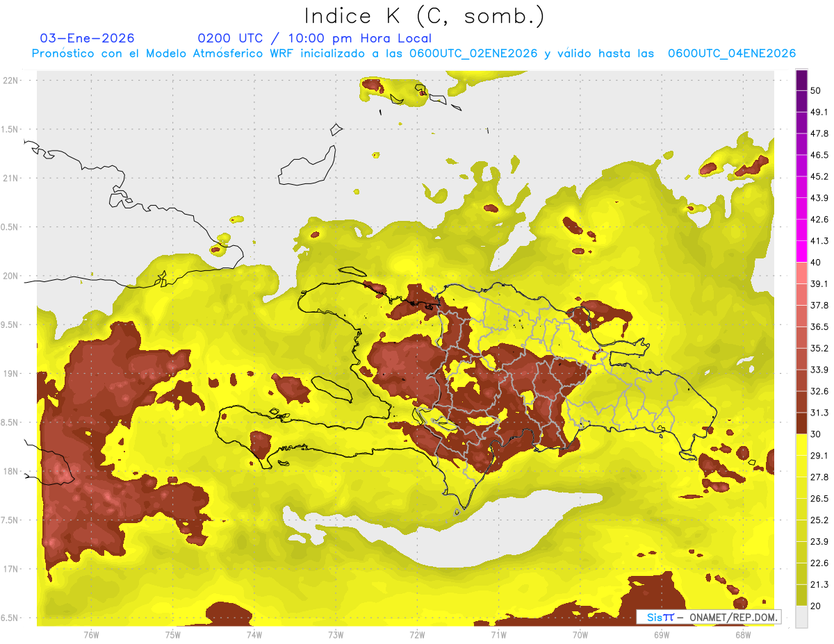This screenshot has height=644, width=834.
Task: Click the longitude label '68W'
Action: point(743,634)
